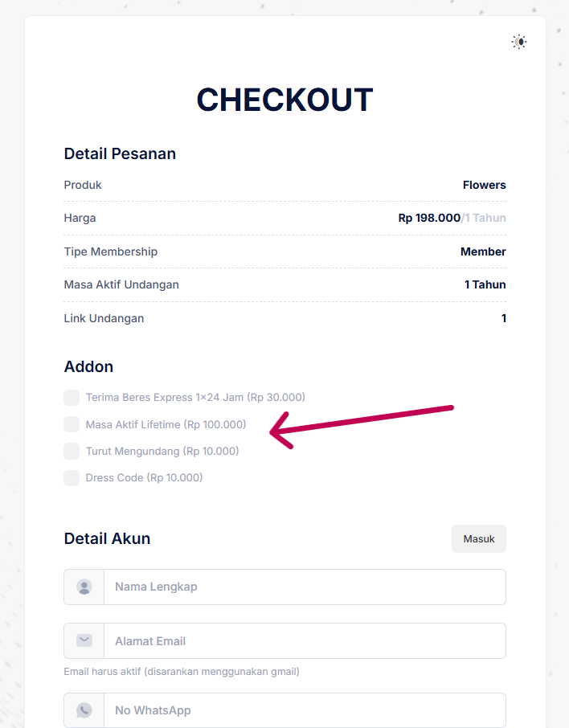The image size is (569, 728).
Task: Tick the Turut Mengundang addon checkbox
Action: point(72,451)
